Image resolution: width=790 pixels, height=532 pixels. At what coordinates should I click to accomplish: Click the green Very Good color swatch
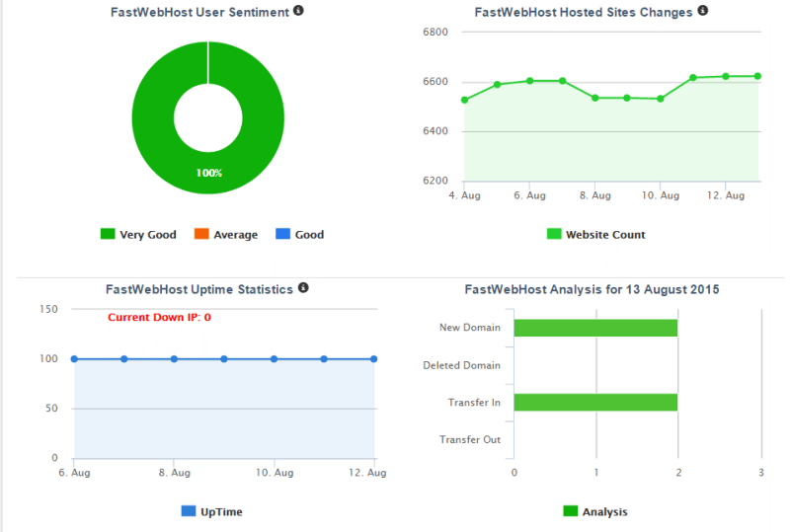coord(108,235)
